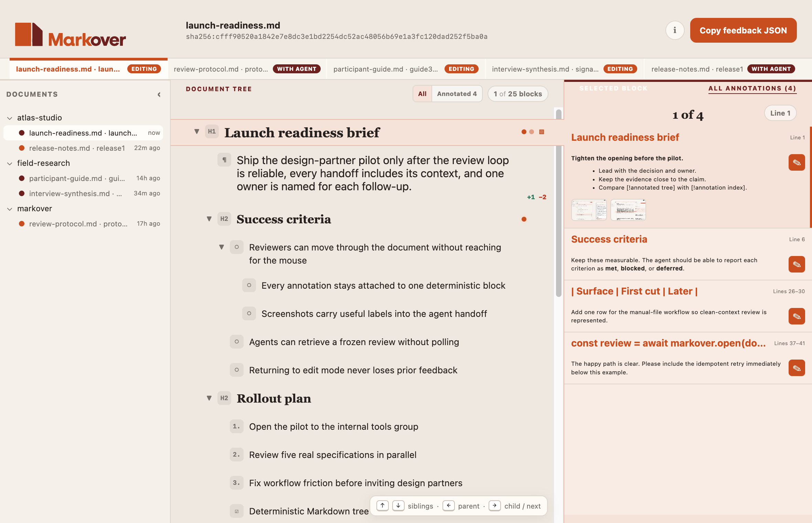Open the second screenshot thumbnail in annotation
Image resolution: width=812 pixels, height=523 pixels.
(628, 210)
